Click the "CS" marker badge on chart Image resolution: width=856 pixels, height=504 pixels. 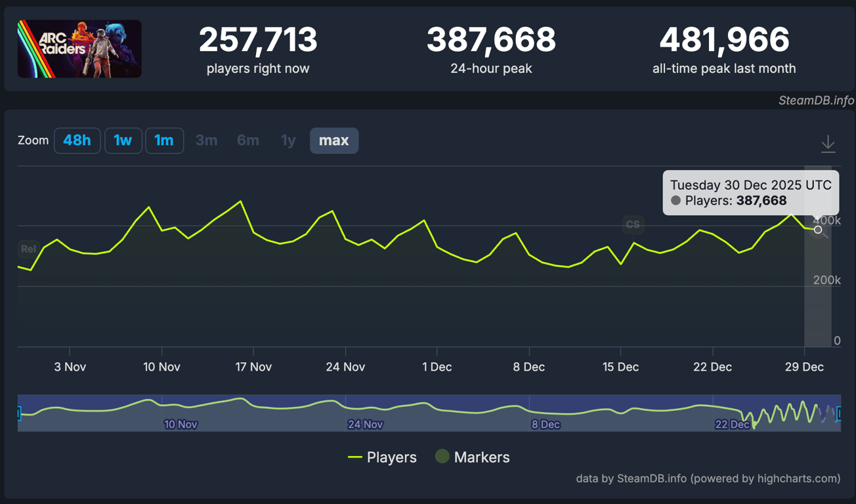(633, 224)
